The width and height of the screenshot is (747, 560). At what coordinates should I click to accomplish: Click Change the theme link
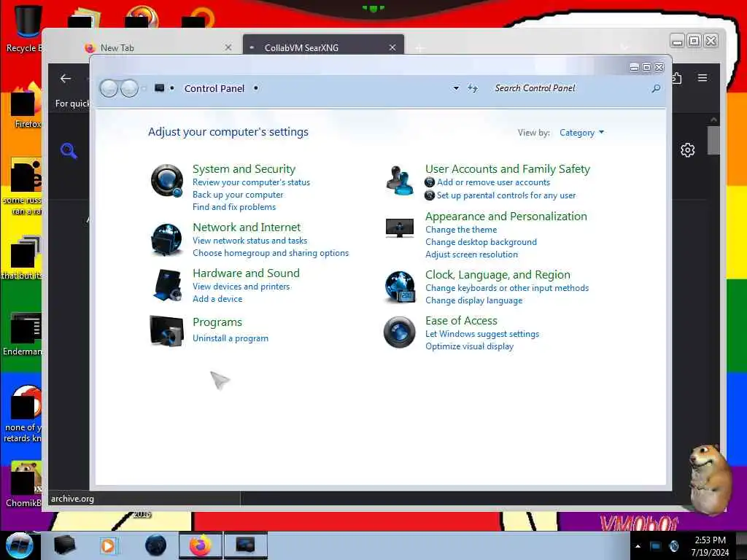pos(461,230)
